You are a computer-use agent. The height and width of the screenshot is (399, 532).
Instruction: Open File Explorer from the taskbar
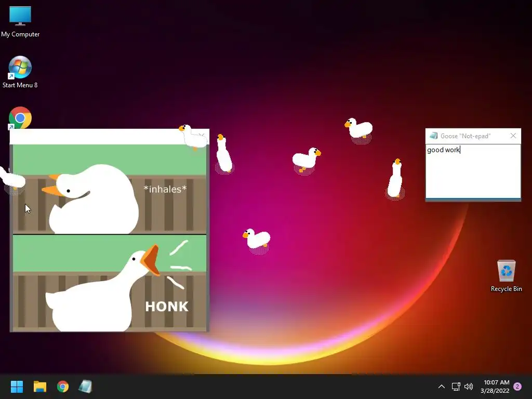39,387
